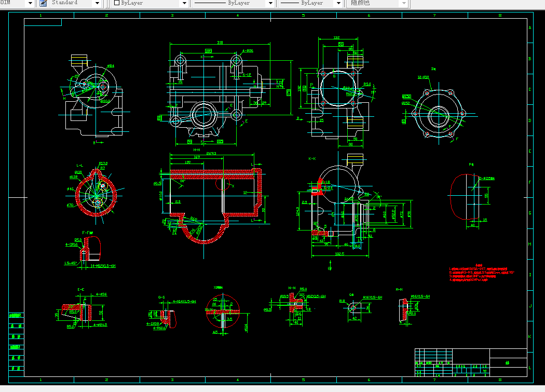Open the 随颜色 plot style dropdown

[x=403, y=3]
